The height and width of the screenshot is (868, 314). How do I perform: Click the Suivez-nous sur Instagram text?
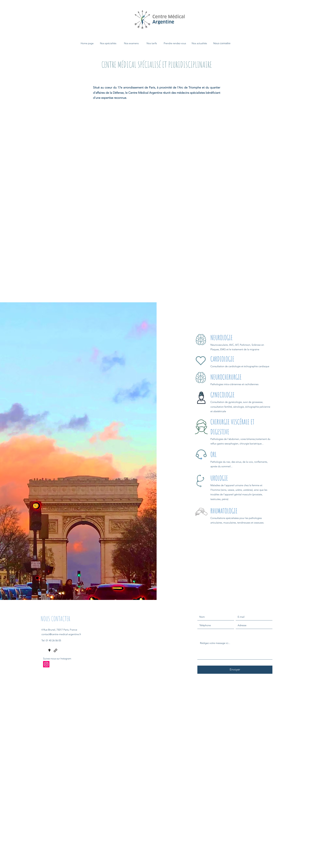click(57, 658)
